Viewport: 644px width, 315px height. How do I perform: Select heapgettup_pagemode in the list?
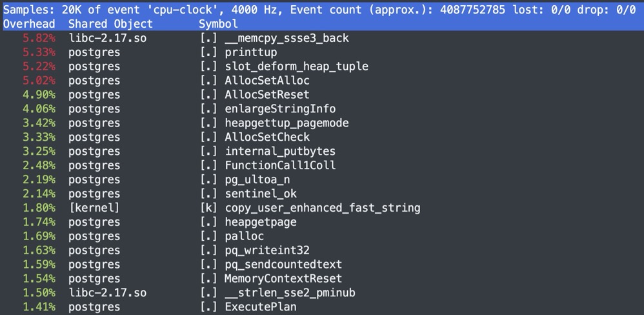click(x=287, y=123)
